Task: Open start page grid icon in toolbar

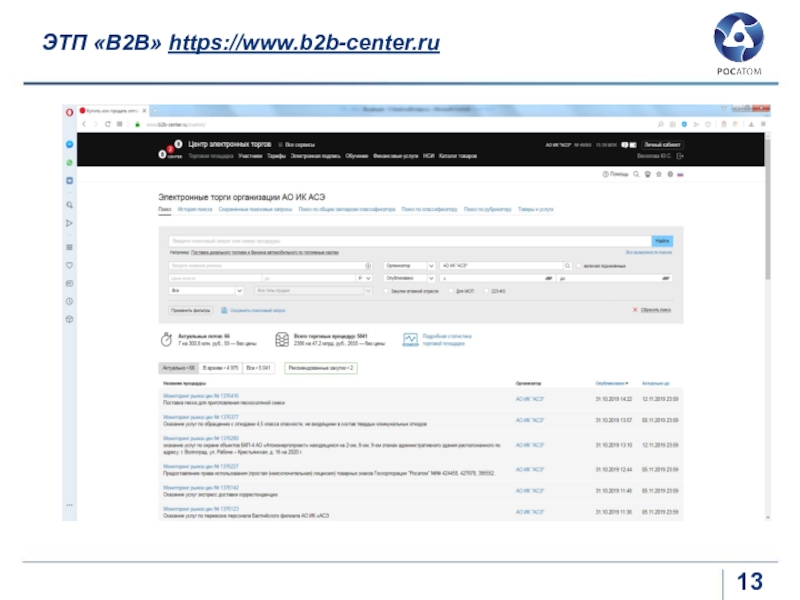Action: (119, 124)
